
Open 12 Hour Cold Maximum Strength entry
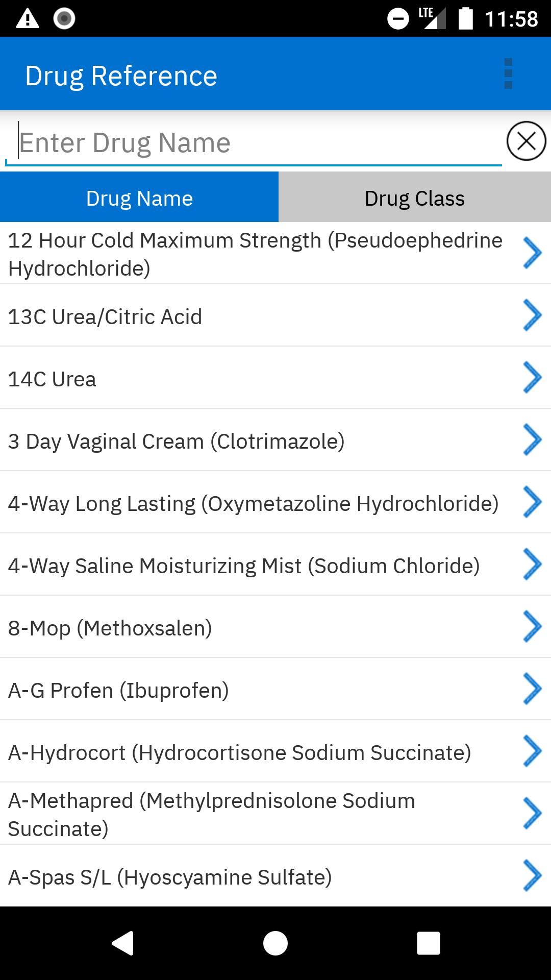[x=255, y=254]
